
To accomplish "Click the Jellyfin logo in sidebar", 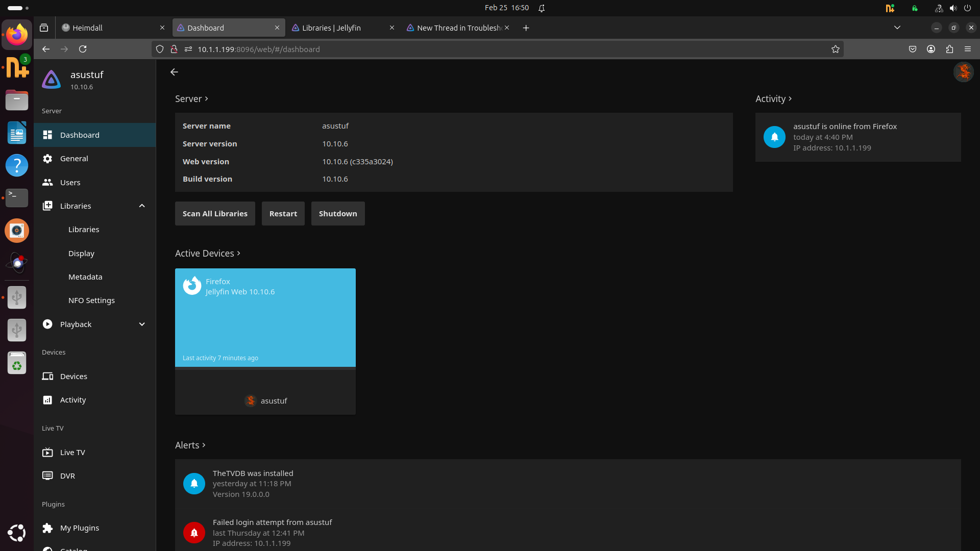I will pos(51,80).
